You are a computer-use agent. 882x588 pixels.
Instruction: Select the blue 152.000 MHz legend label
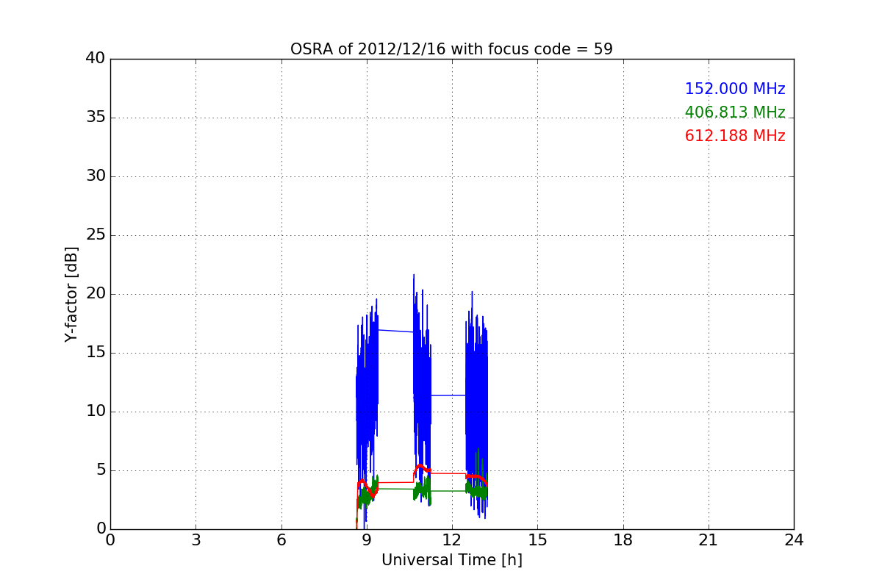(735, 89)
